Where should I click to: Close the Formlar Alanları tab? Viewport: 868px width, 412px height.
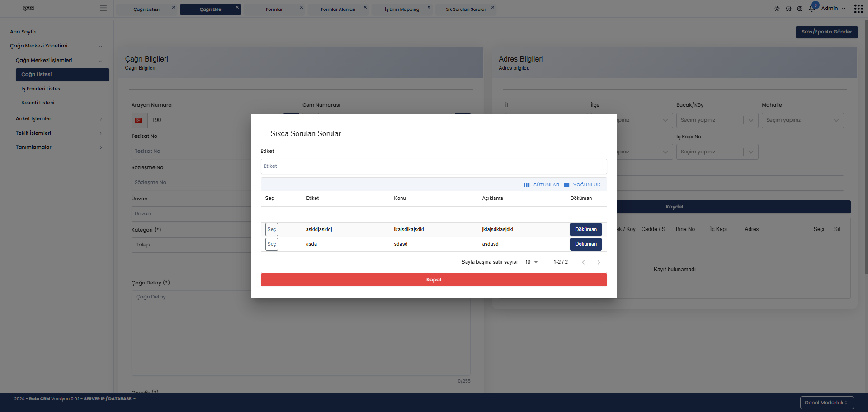(365, 7)
